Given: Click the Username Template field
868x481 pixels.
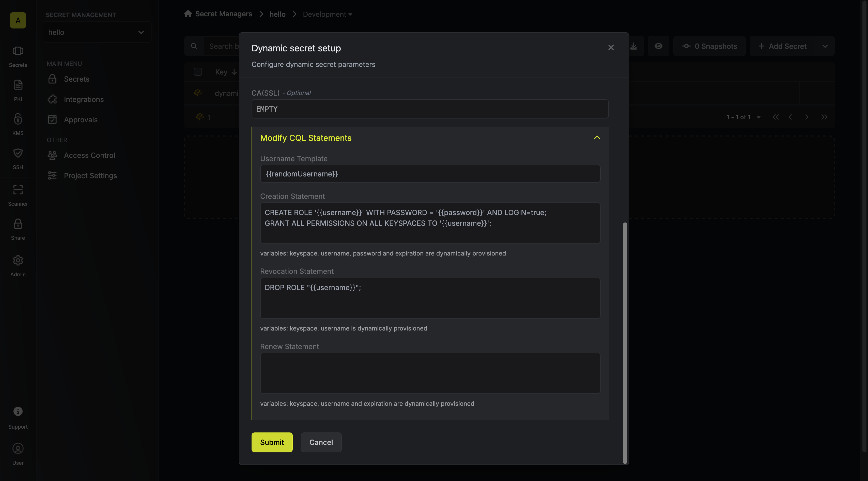Looking at the screenshot, I should click(x=430, y=174).
